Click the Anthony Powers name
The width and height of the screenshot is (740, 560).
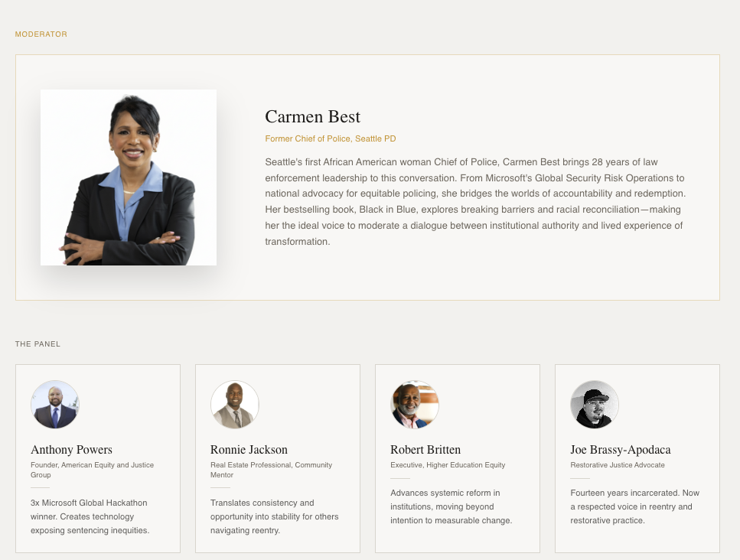[71, 450]
